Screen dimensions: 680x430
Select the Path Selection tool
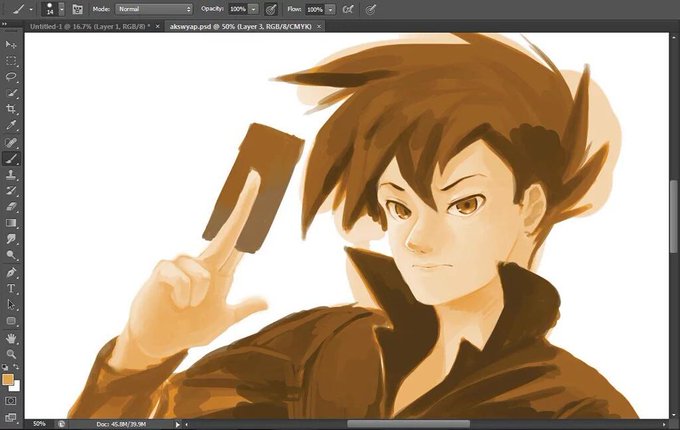(11, 305)
